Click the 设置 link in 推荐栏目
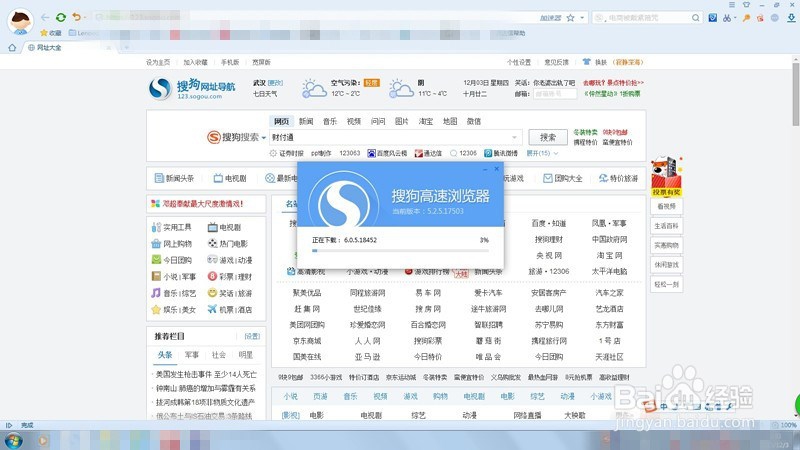800x450 pixels. 252,336
